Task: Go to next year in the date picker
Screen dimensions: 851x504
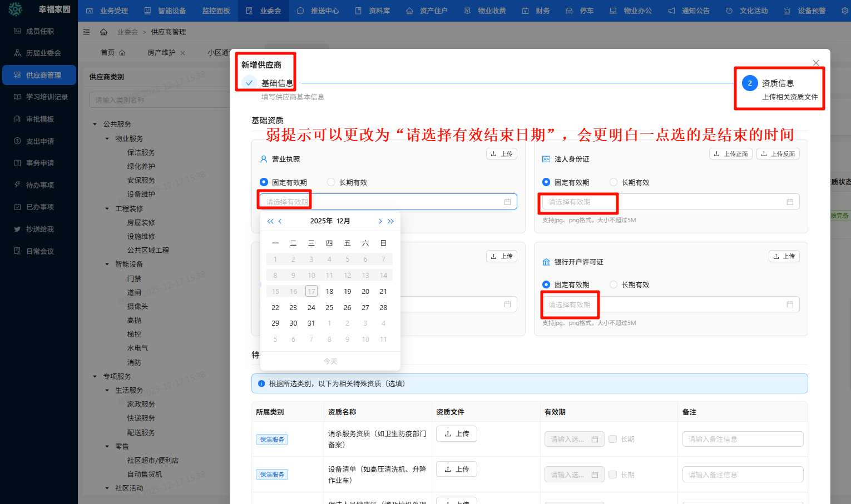Action: click(x=390, y=221)
